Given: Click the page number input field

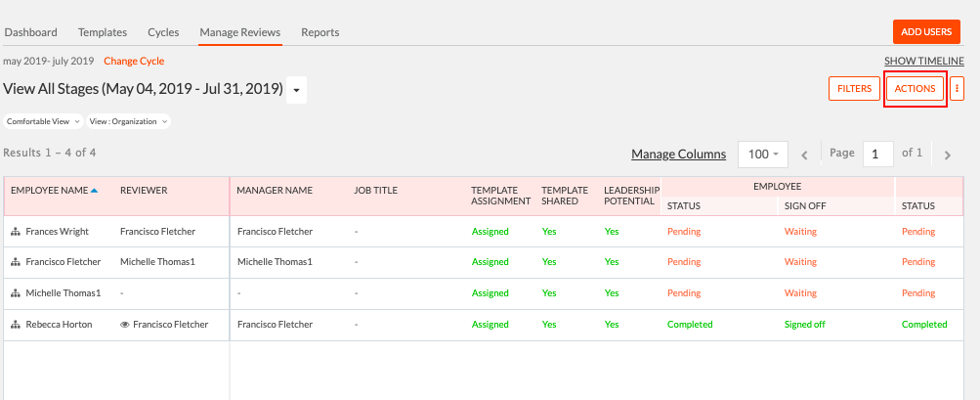Looking at the screenshot, I should [878, 154].
